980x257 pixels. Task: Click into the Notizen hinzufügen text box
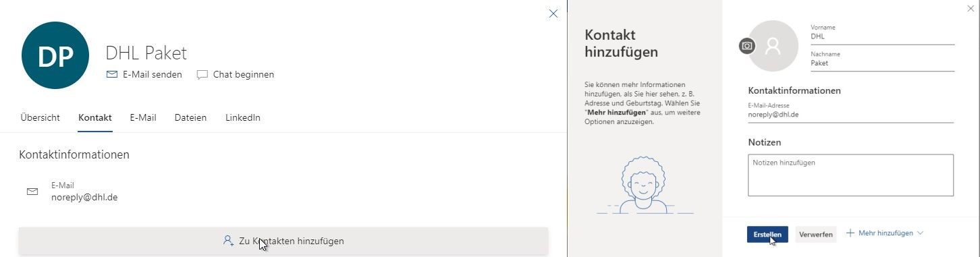(850, 175)
